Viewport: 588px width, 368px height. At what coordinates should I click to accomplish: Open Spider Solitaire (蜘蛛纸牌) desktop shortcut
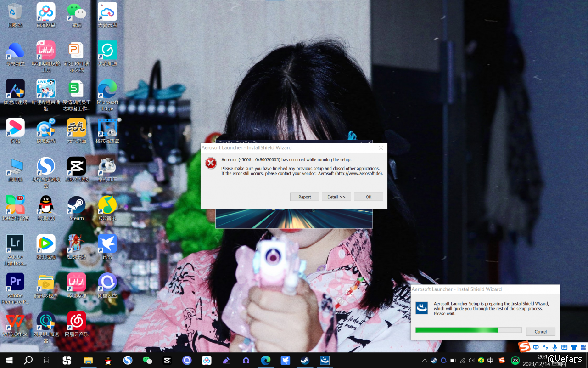[x=77, y=247]
